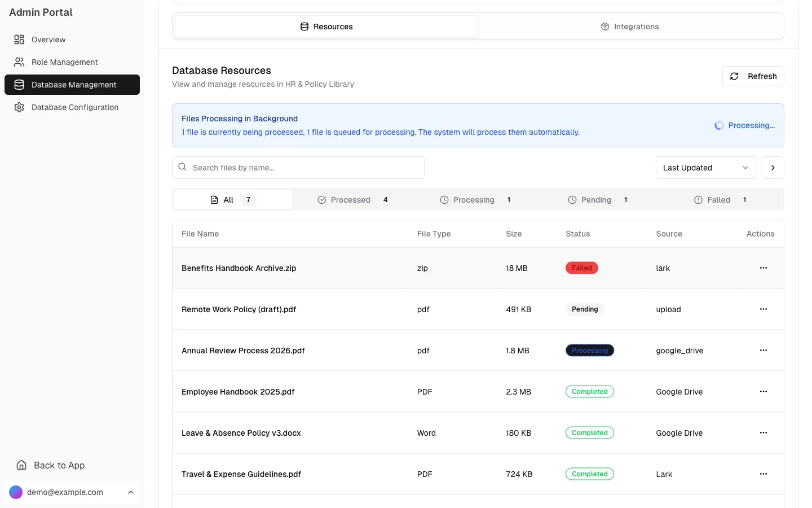Open actions menu for Annual Review Process 2026
812x508 pixels.
(x=764, y=351)
